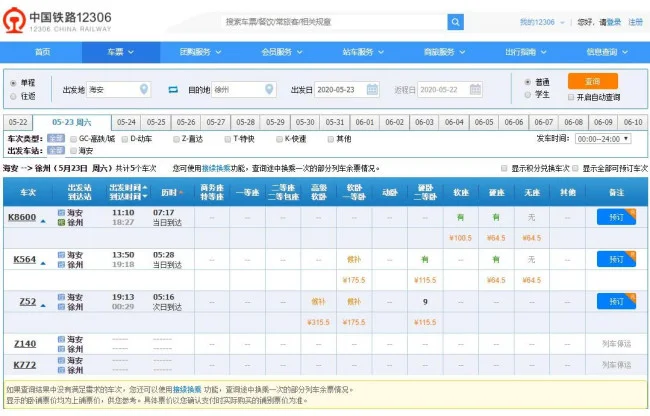Open the return date calendar icon
The height and width of the screenshot is (416, 650).
[475, 89]
